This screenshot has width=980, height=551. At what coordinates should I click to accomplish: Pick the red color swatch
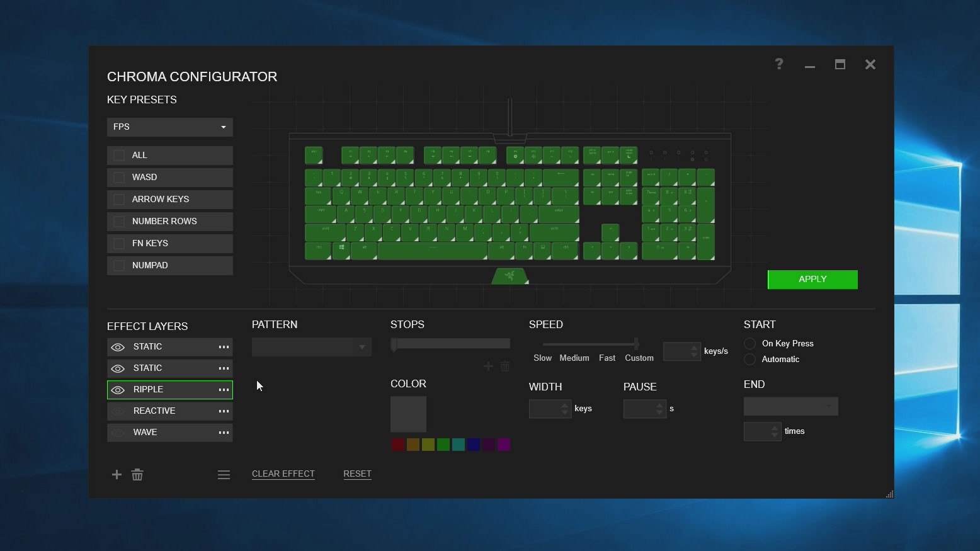tap(398, 445)
